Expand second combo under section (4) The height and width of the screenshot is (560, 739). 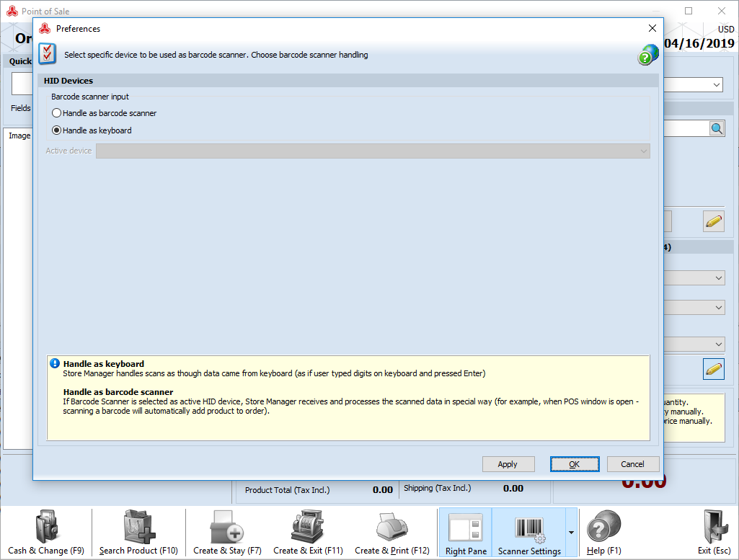(x=718, y=308)
